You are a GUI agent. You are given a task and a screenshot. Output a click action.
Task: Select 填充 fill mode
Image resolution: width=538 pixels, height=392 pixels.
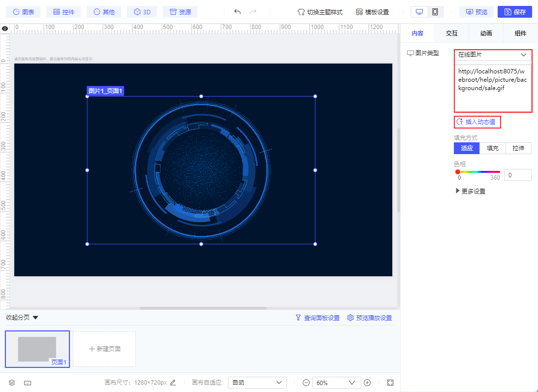(492, 148)
